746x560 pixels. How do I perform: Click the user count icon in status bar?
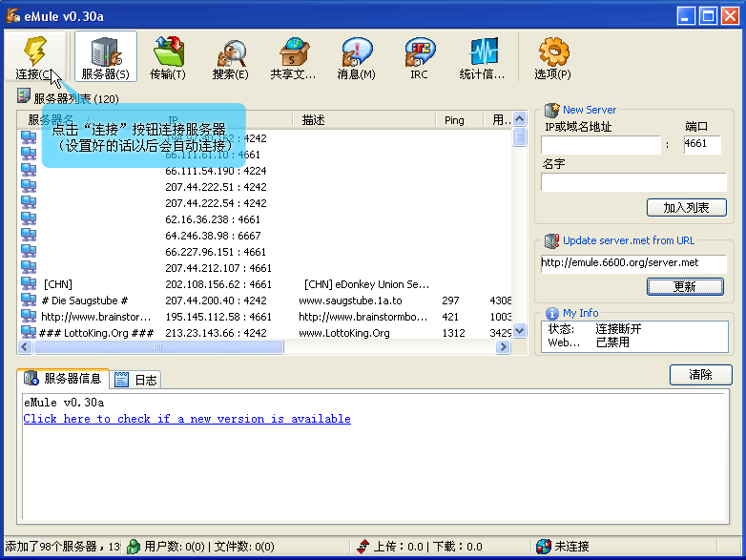click(x=134, y=547)
